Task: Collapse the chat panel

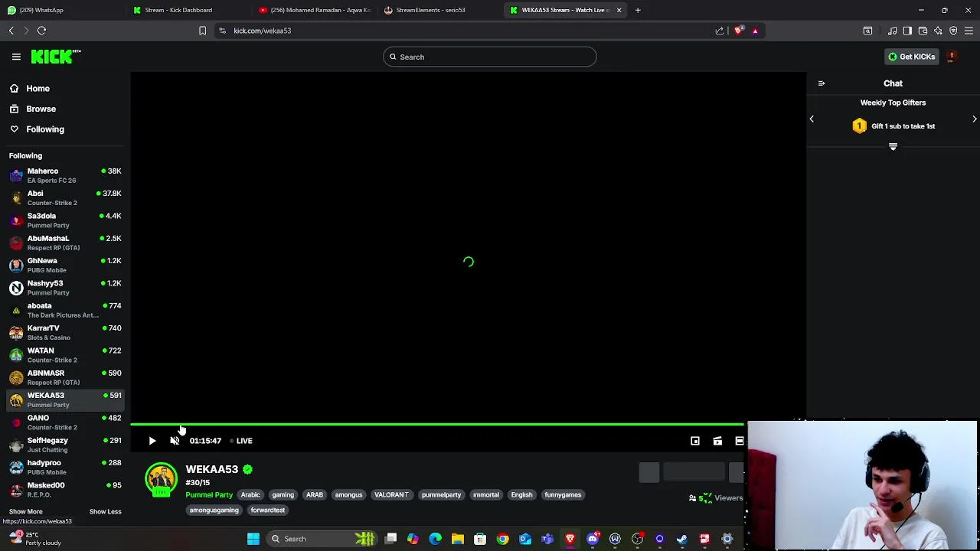Action: click(x=822, y=83)
